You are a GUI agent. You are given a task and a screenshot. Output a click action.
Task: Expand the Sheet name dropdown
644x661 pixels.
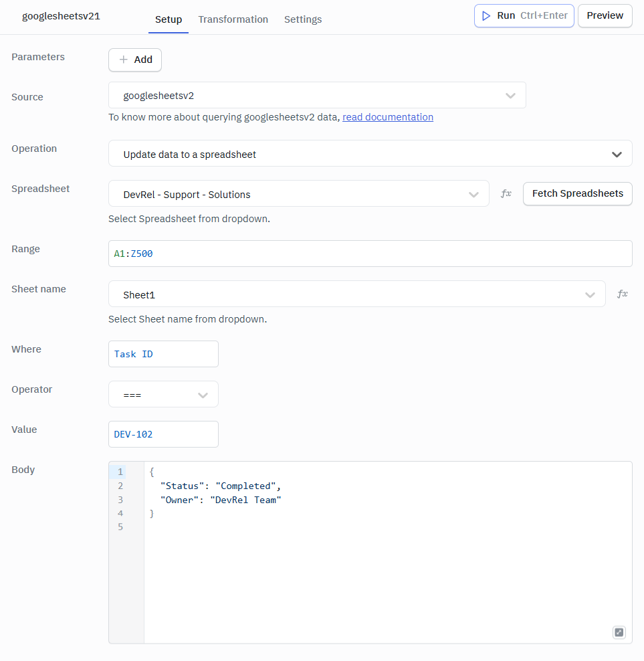point(356,294)
